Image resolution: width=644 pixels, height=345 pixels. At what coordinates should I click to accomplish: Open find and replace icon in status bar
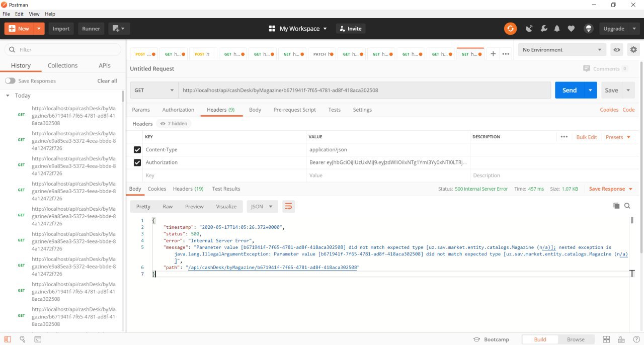click(23, 339)
